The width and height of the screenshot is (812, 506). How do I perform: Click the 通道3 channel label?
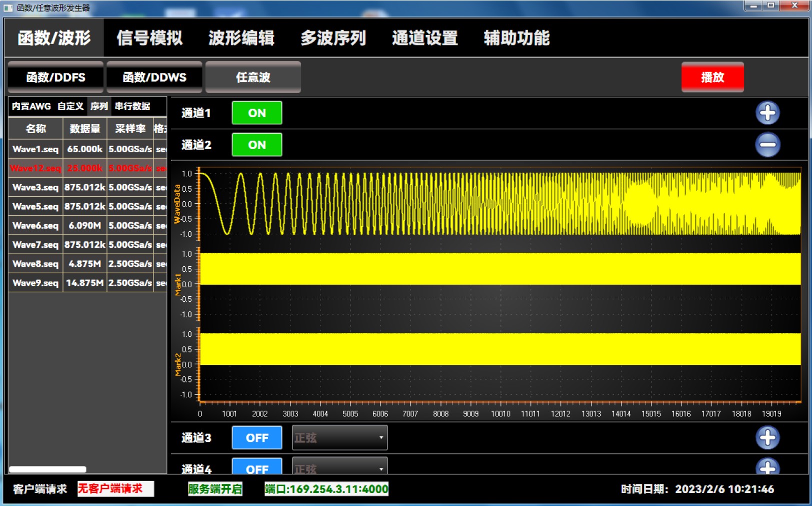(x=196, y=438)
